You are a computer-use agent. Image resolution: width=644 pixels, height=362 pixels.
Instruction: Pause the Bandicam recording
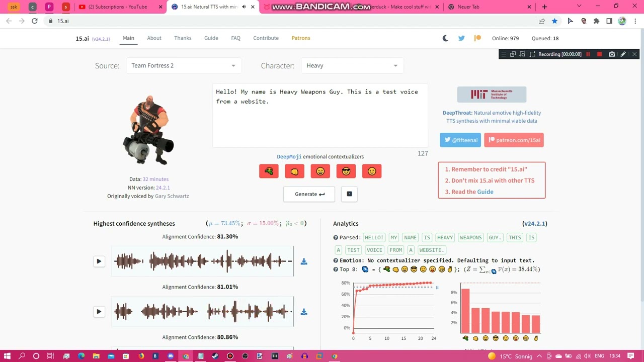point(588,54)
